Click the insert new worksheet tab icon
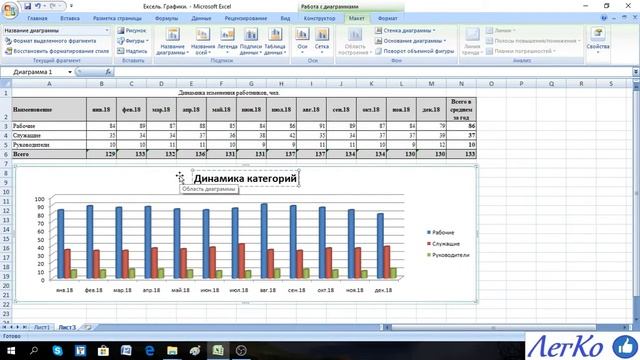 [87, 327]
